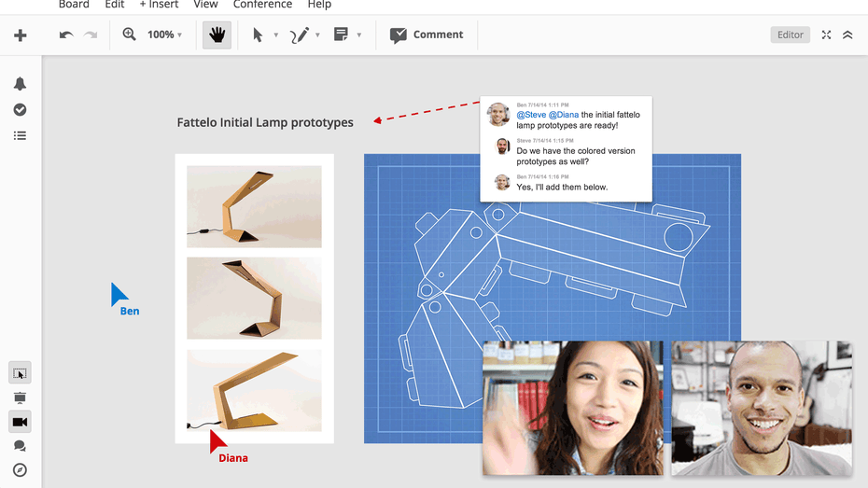Open the chat bubbles panel
The width and height of the screenshot is (868, 488).
click(20, 447)
